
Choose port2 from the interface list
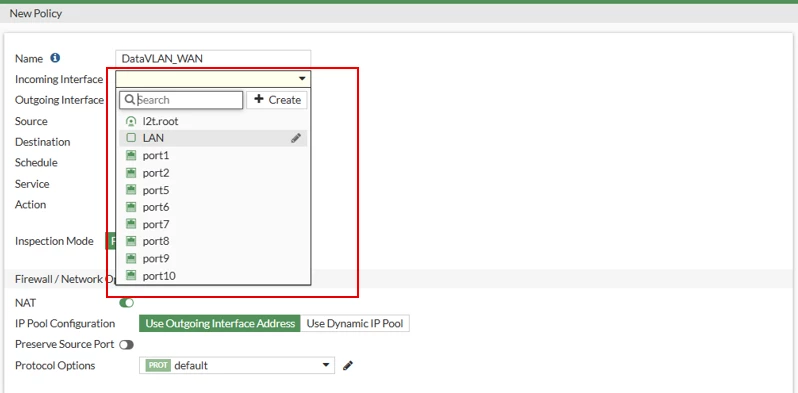213,173
